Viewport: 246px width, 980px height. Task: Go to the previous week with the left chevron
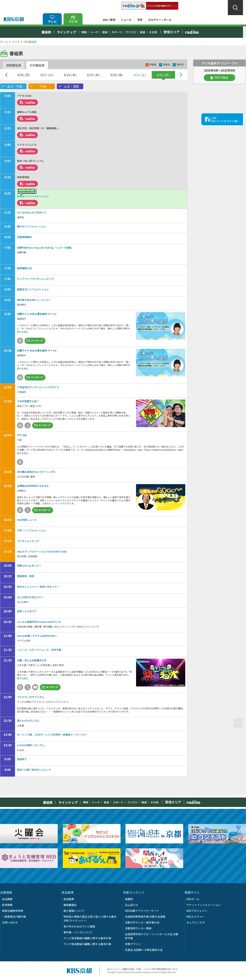pyautogui.click(x=6, y=75)
